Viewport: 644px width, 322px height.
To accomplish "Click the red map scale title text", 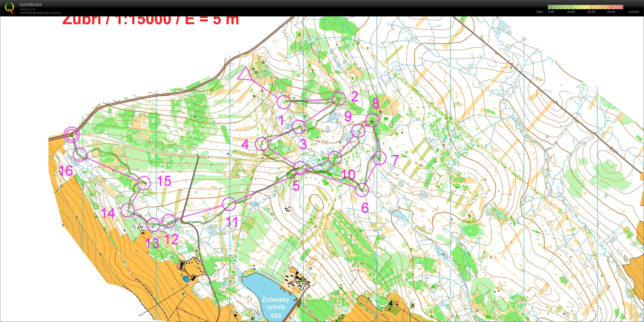I will pos(150,20).
